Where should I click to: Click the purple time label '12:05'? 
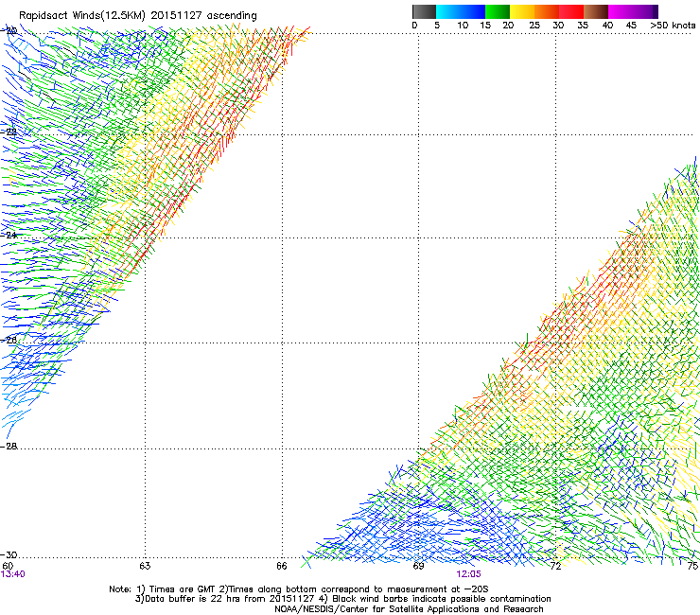(x=469, y=574)
